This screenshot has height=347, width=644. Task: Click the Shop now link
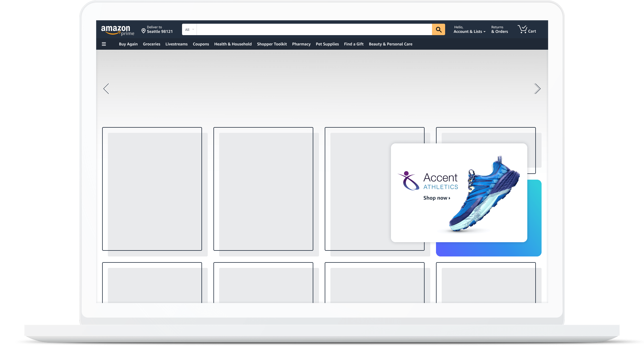pos(435,198)
